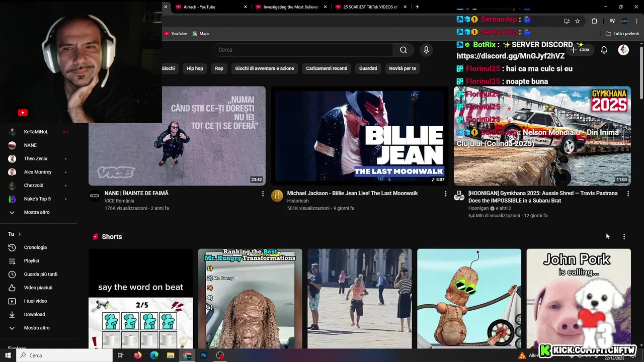The width and height of the screenshot is (644, 362).
Task: Start voice search with the microphone icon
Action: click(x=426, y=50)
